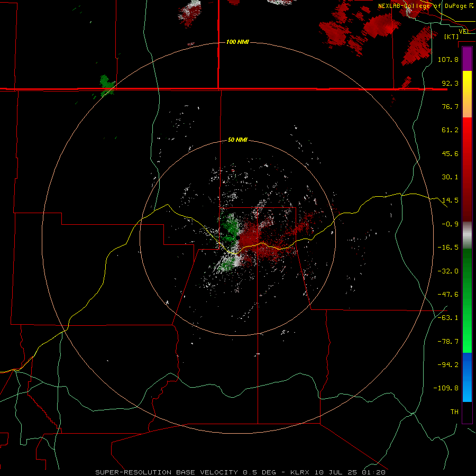This screenshot has width=476, height=476.
Task: Click the isolated green echo on the 100 NMI ring
Action: pos(107,85)
